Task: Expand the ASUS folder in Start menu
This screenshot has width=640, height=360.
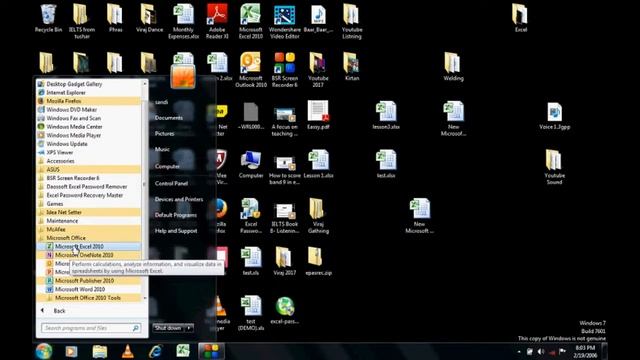Action: click(89, 169)
